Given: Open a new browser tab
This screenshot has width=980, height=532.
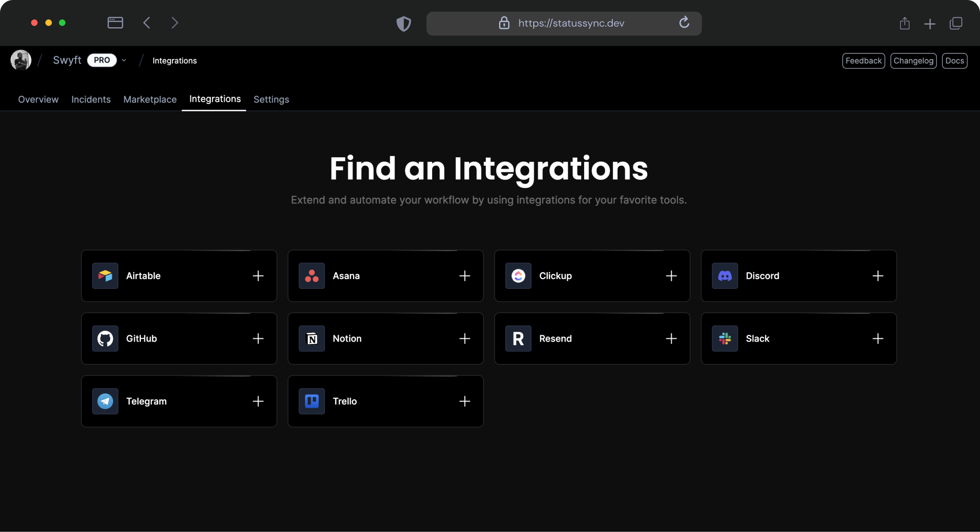Looking at the screenshot, I should click(929, 24).
